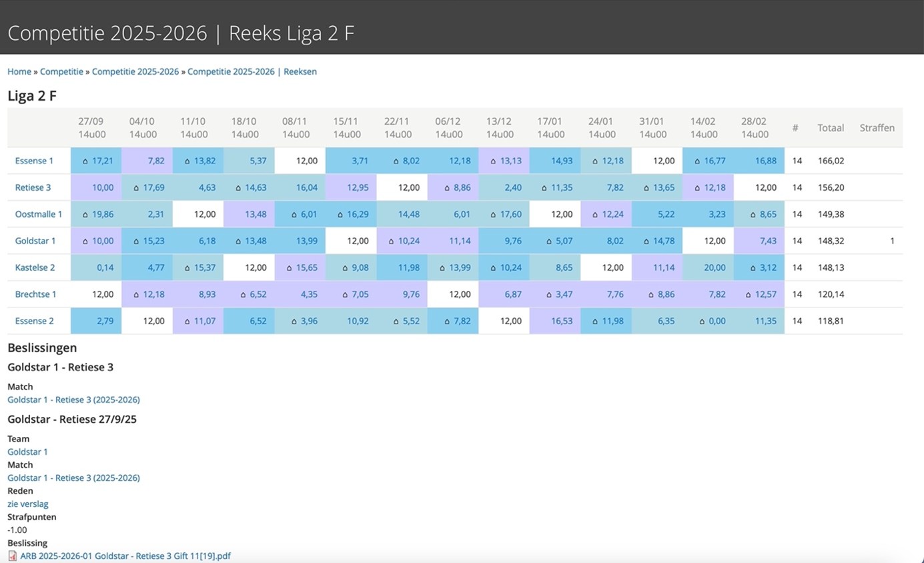
Task: Open the Brechtse 1 team page
Action: click(35, 294)
